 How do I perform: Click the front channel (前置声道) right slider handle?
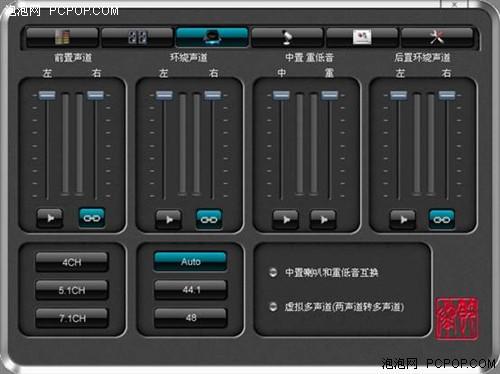click(95, 95)
